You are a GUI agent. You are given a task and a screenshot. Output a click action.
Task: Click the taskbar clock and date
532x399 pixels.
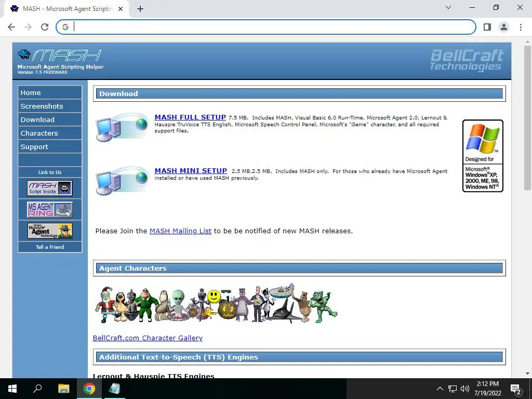click(x=488, y=389)
